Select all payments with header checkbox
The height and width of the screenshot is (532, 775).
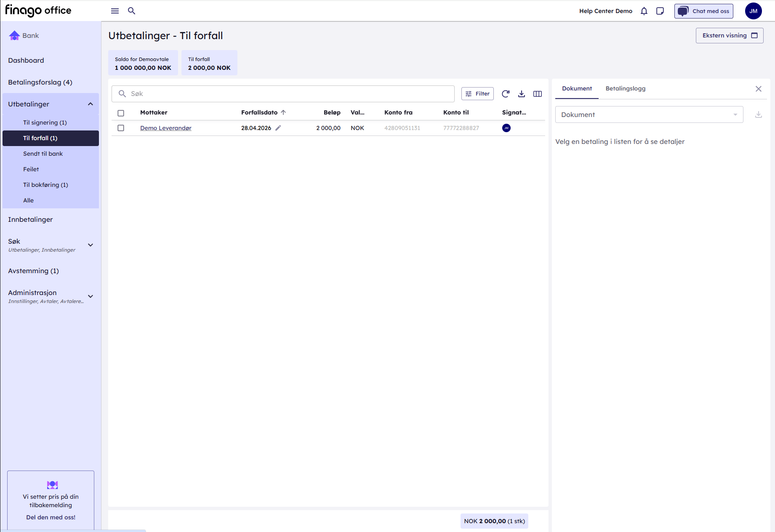(121, 113)
